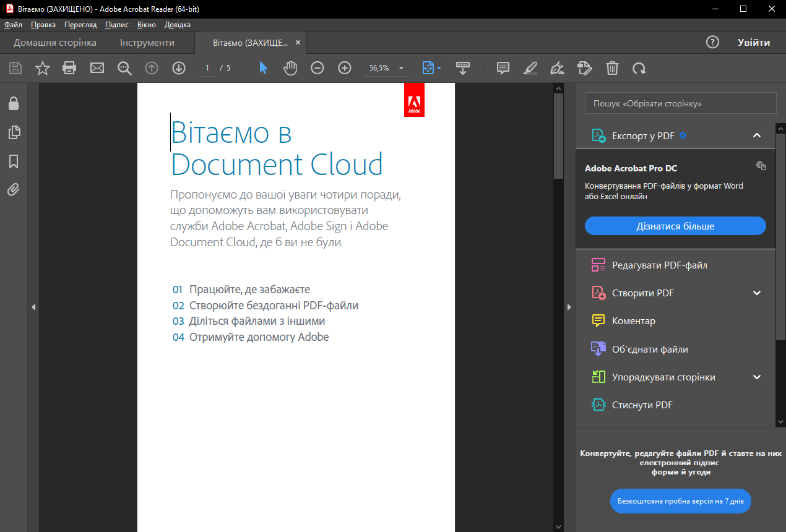Click the Дізнатися більше button
786x532 pixels.
(675, 226)
